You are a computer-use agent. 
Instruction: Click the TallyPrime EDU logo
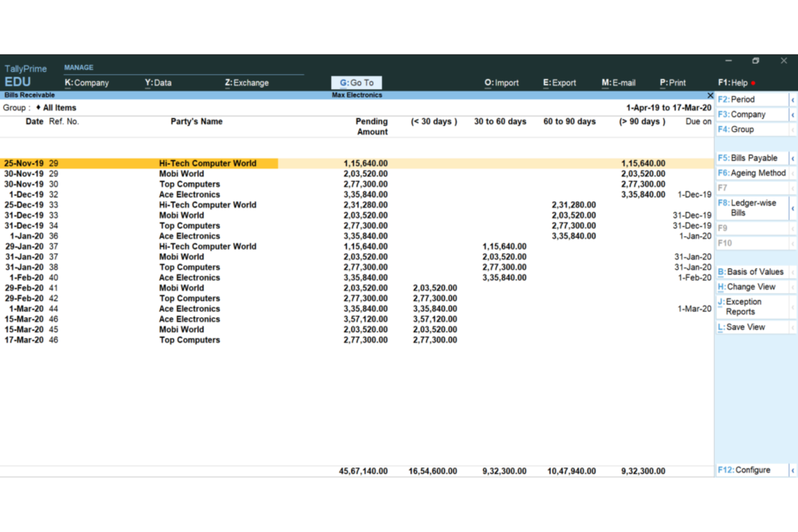point(25,75)
